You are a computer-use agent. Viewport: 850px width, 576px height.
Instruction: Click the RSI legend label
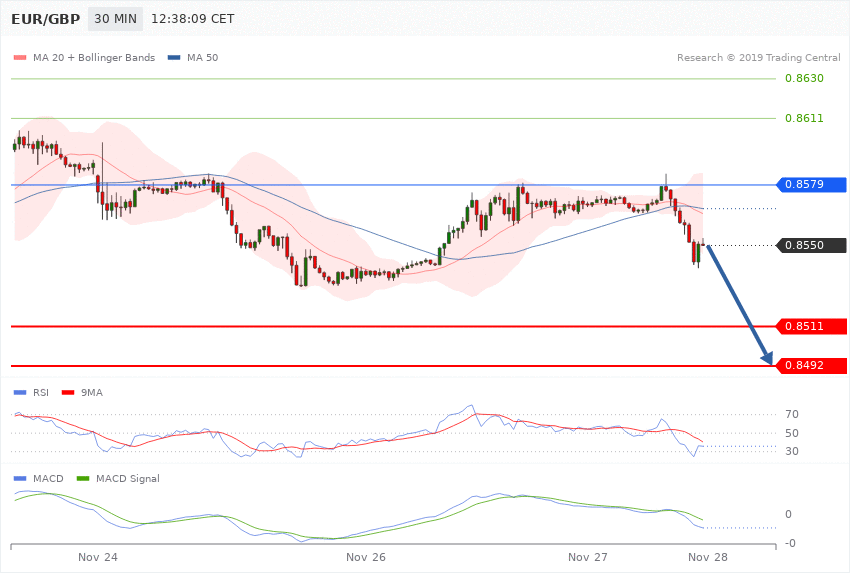pyautogui.click(x=41, y=392)
